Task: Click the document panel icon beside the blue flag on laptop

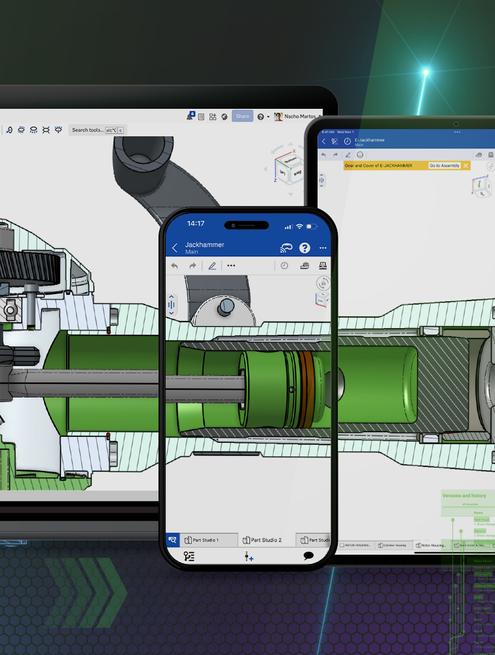Action: [201, 117]
